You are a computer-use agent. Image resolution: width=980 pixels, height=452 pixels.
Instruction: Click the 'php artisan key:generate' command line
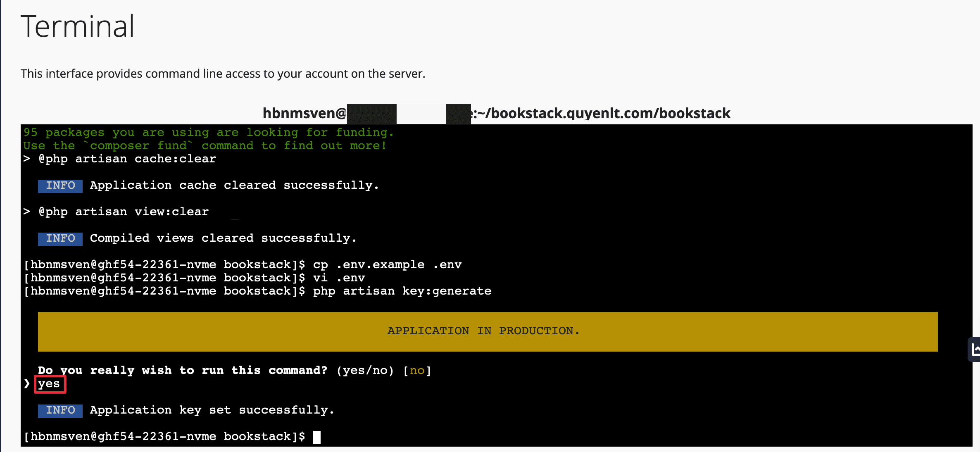[x=402, y=291]
